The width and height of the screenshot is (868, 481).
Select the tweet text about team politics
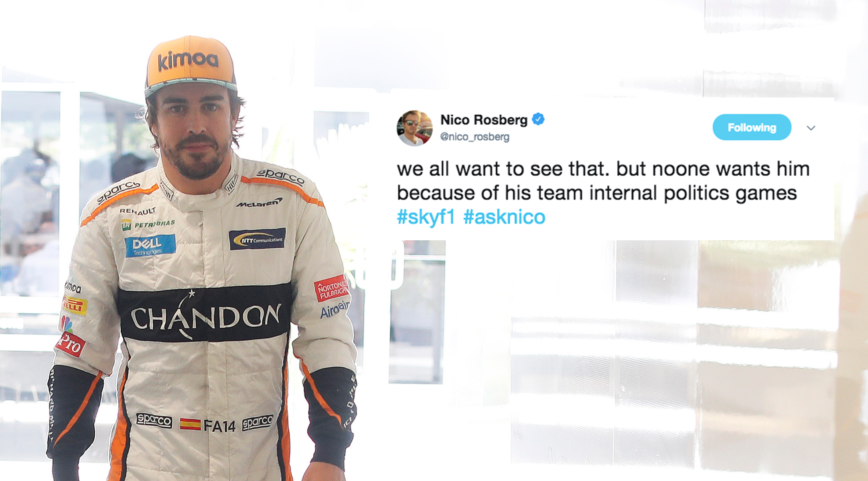603,181
